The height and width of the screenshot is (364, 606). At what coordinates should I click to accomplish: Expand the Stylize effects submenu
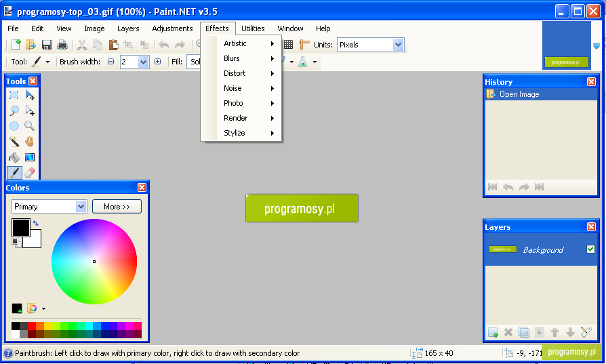(249, 133)
